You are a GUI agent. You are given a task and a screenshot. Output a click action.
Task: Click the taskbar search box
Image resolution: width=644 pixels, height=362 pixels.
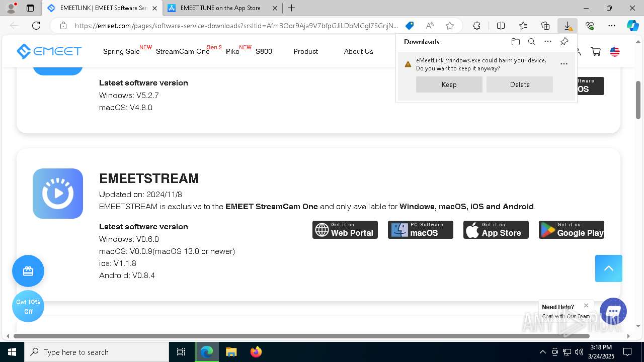coord(97,352)
